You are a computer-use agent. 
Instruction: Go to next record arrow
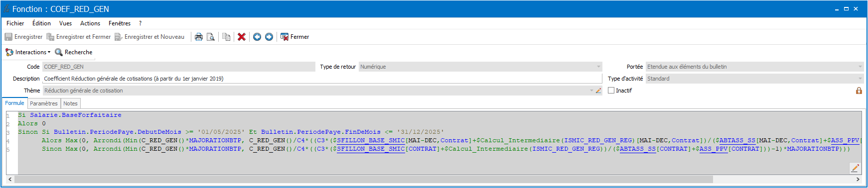point(269,37)
